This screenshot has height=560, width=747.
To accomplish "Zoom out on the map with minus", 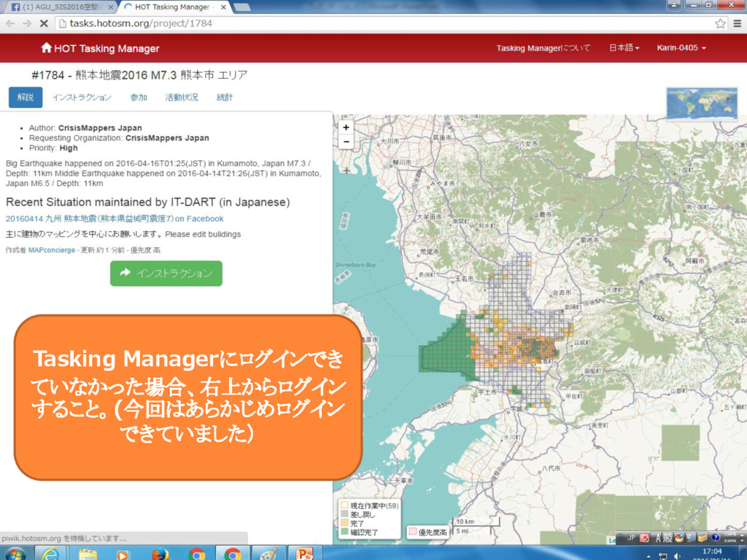I will click(346, 141).
